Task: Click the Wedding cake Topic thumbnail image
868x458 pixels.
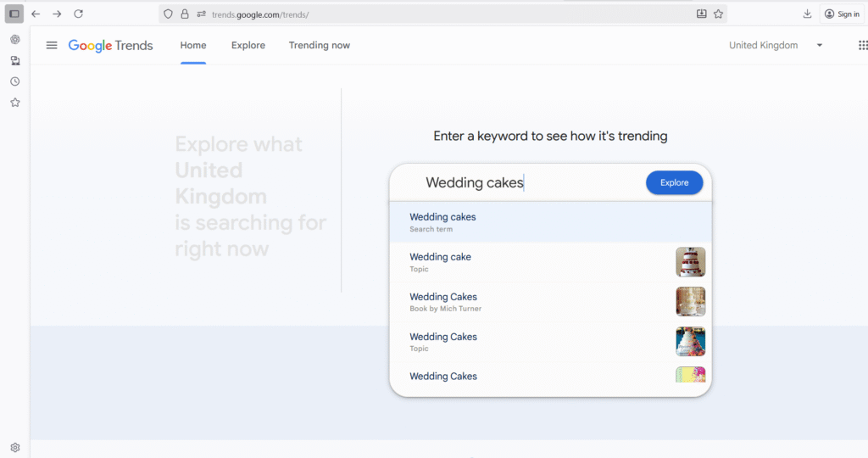Action: pos(690,262)
